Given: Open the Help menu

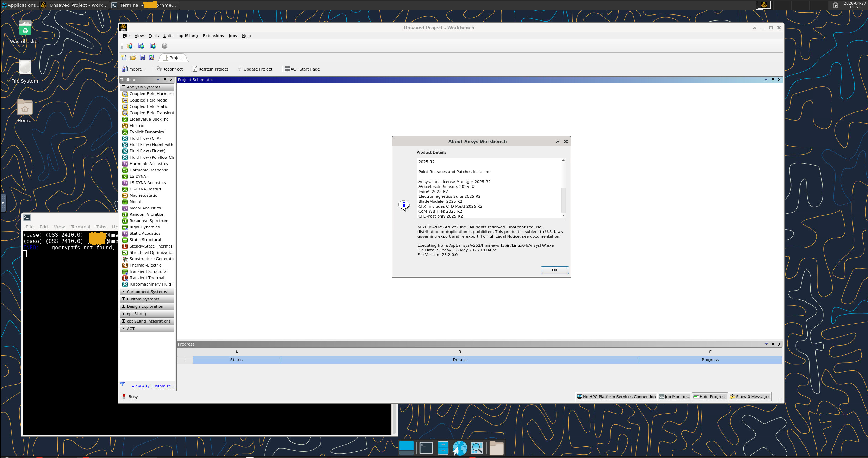Looking at the screenshot, I should (x=246, y=36).
